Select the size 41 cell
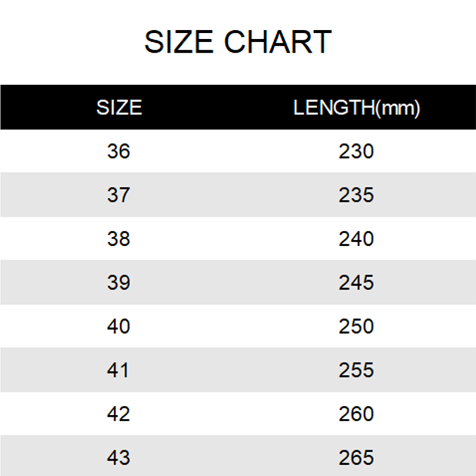The height and width of the screenshot is (476, 476). (x=118, y=370)
